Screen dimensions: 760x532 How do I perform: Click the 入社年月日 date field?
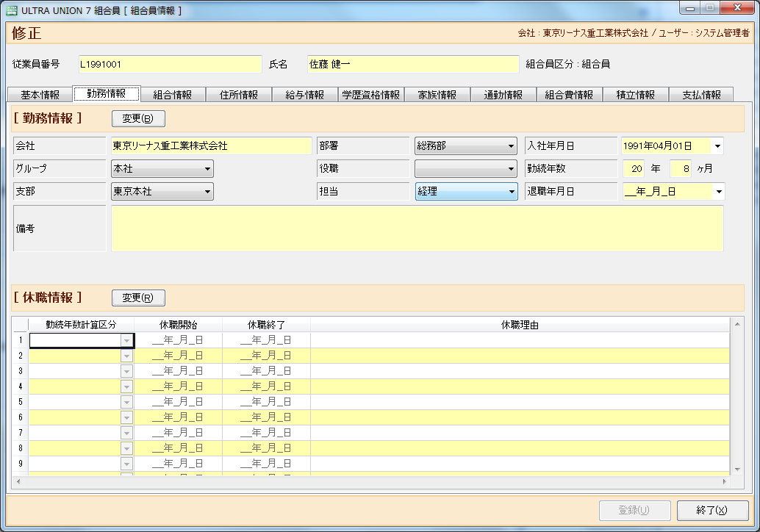(667, 145)
